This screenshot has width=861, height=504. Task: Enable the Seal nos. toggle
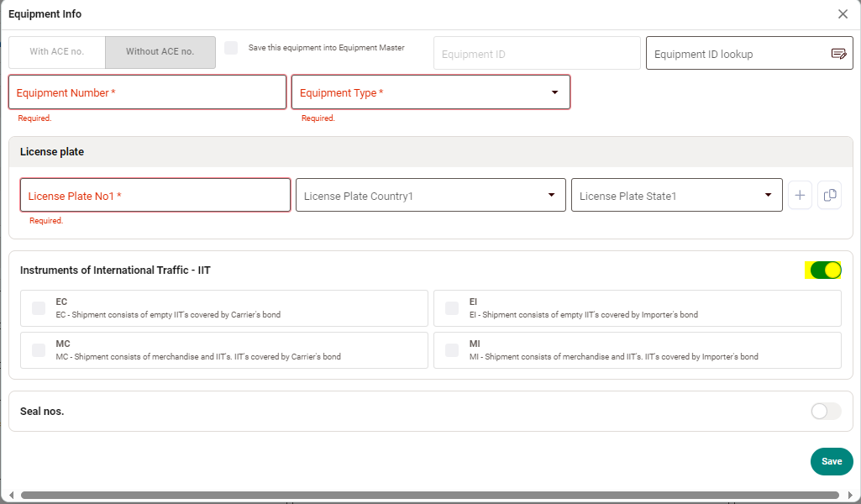click(x=826, y=411)
